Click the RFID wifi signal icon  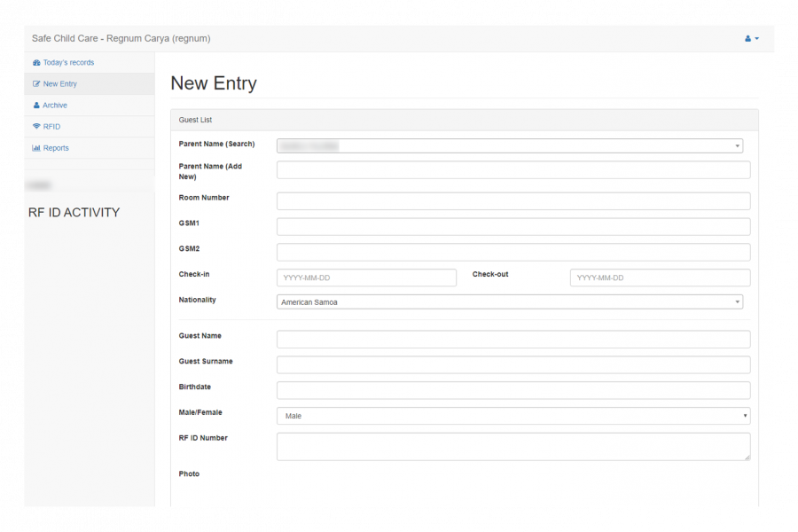[36, 127]
